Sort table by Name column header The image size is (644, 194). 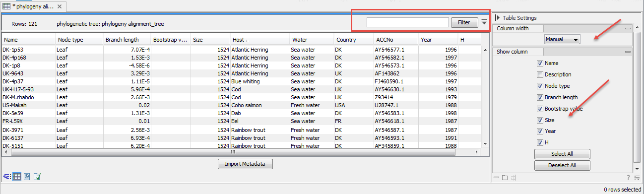pos(28,39)
